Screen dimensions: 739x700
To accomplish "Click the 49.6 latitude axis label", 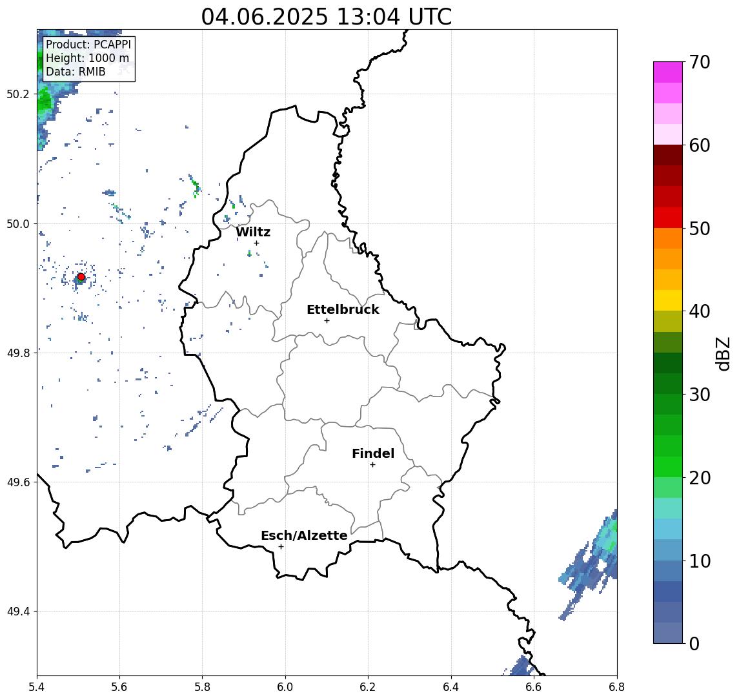I will [18, 482].
